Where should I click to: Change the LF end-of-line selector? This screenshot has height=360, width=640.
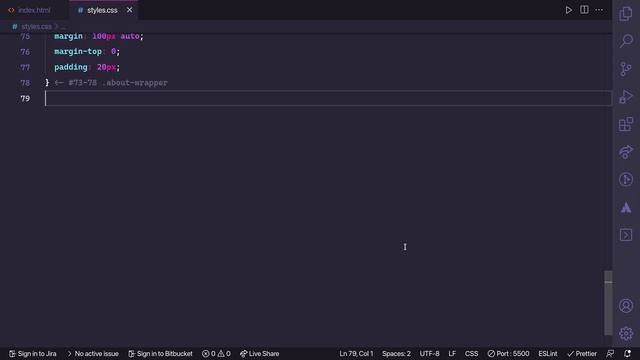(452, 353)
